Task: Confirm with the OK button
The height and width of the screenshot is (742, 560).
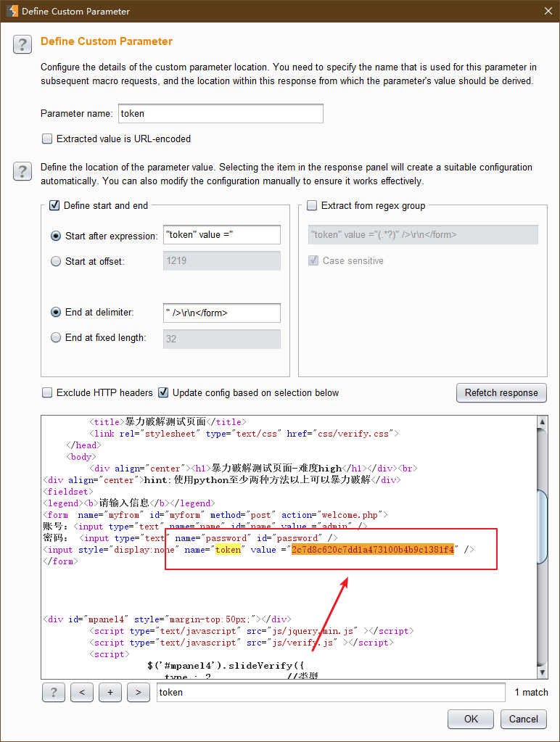Action: 471,719
